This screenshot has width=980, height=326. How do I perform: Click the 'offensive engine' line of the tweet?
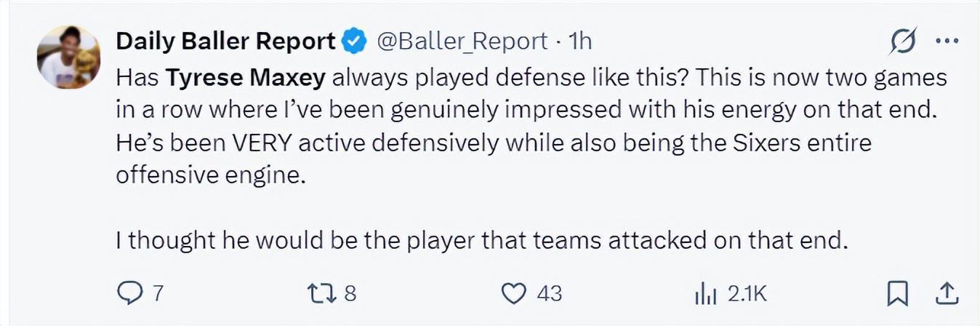209,176
